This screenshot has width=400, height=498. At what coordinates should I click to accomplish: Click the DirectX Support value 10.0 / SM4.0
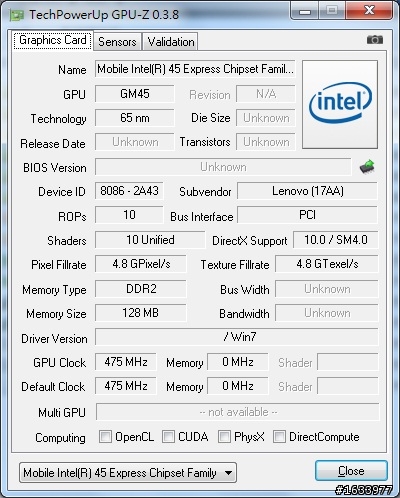(336, 240)
